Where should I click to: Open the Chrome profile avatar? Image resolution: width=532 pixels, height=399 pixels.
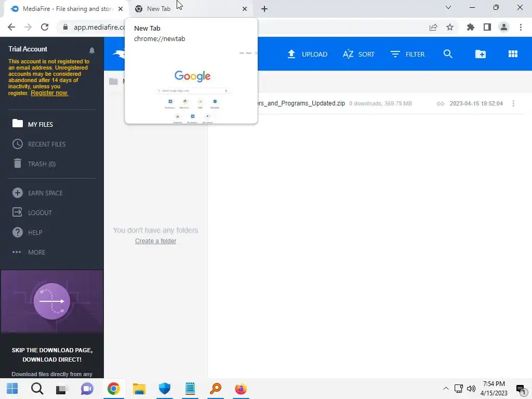pyautogui.click(x=504, y=27)
